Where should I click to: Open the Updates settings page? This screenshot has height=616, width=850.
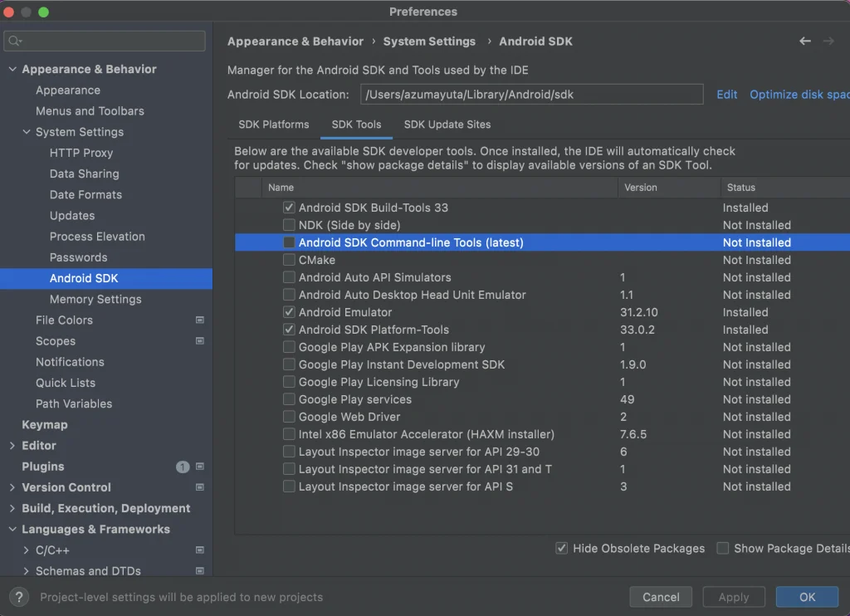[72, 215]
